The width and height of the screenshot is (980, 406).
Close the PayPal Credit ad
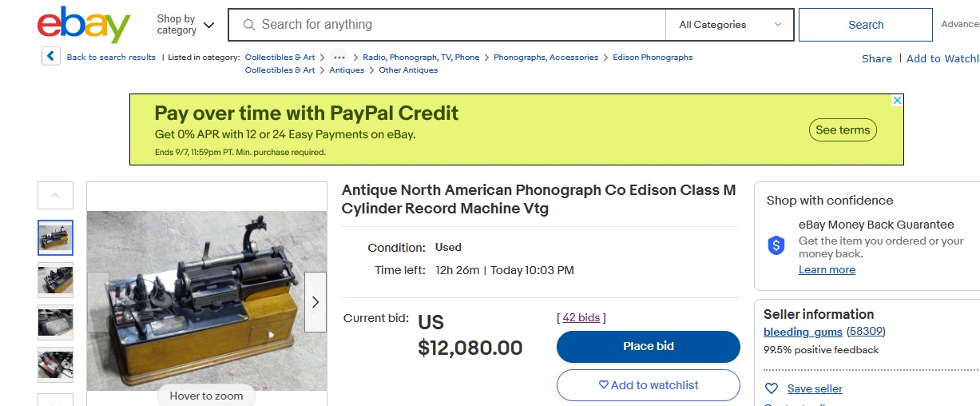coord(897,101)
